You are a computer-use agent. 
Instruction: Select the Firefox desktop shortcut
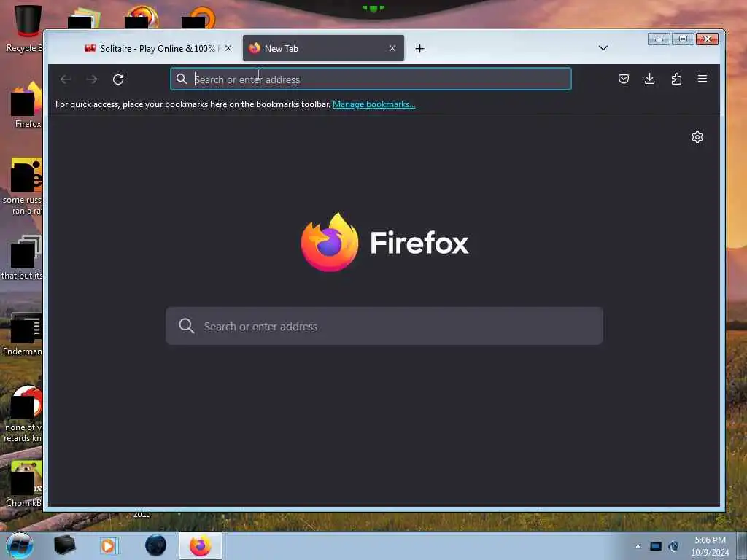tap(26, 105)
